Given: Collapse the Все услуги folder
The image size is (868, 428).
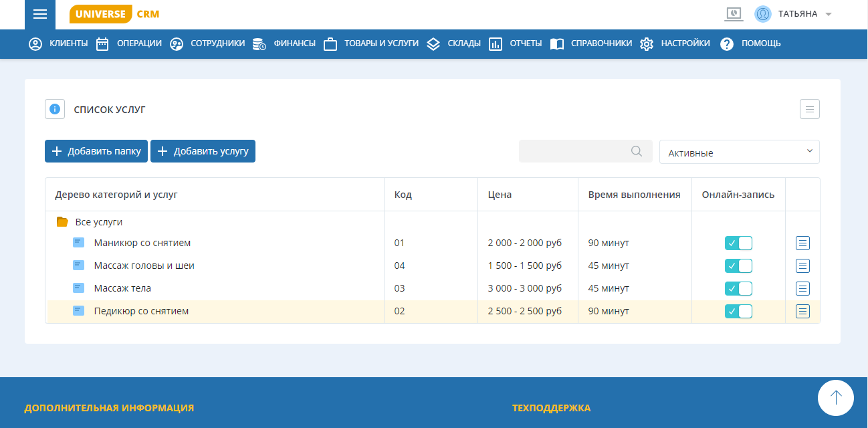Looking at the screenshot, I should 63,222.
